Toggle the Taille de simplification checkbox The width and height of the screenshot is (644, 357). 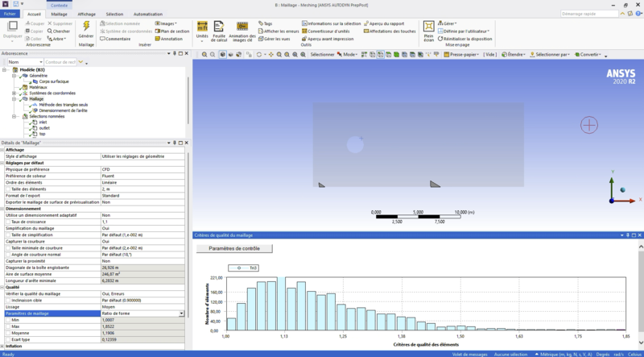[x=8, y=235]
